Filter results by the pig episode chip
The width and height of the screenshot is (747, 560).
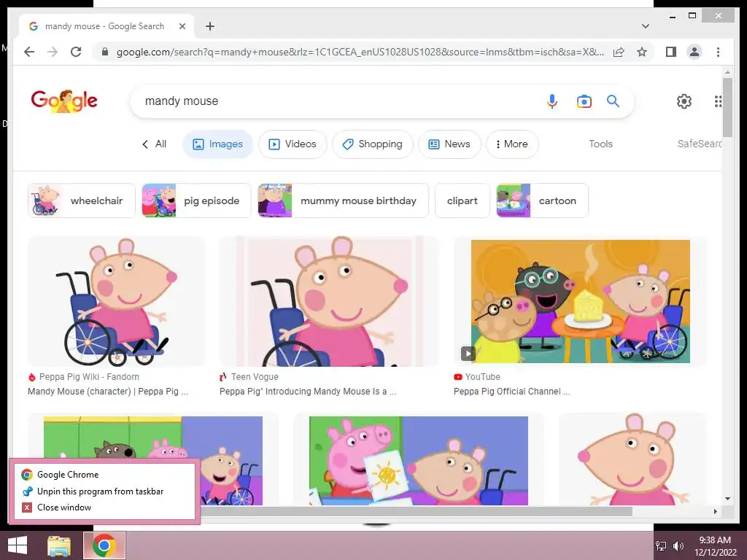coord(196,201)
